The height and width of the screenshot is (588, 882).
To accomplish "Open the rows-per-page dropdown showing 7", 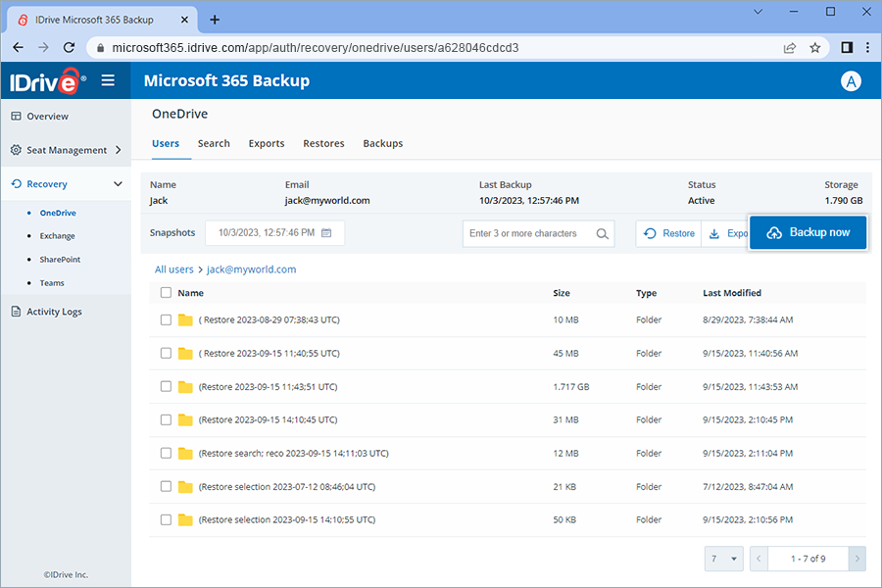I will point(723,559).
